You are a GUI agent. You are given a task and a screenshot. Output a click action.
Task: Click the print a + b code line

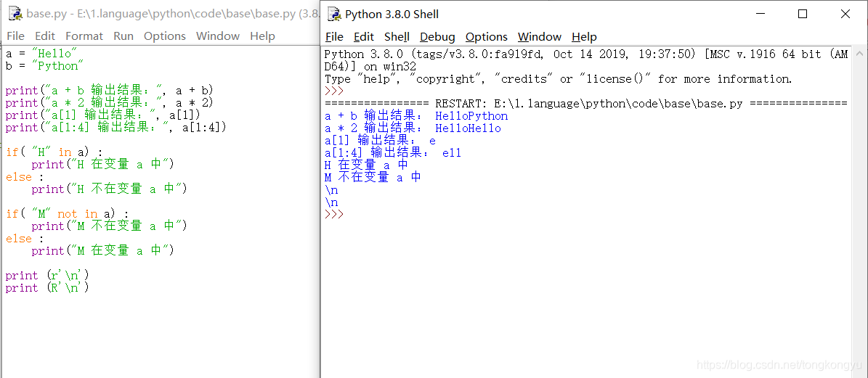coord(110,90)
